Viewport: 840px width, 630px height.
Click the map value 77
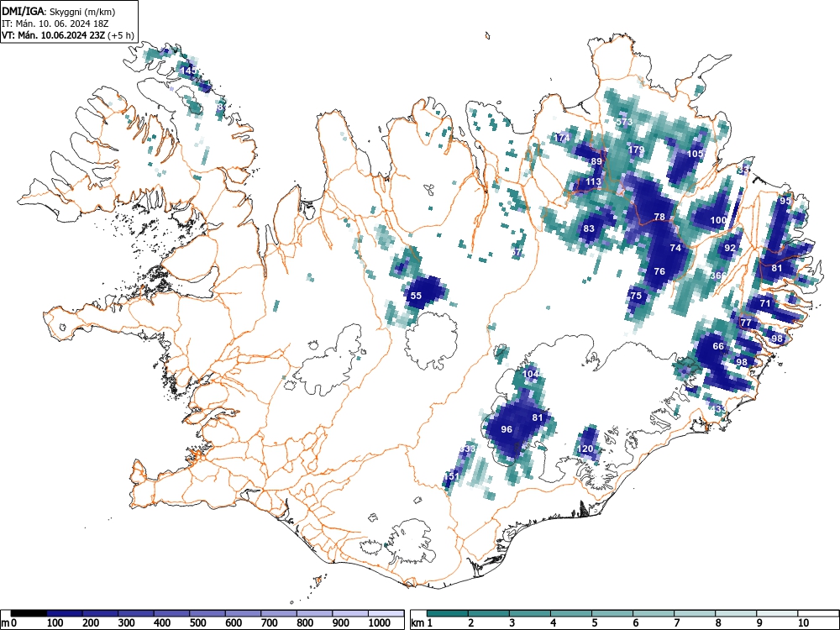pyautogui.click(x=746, y=323)
